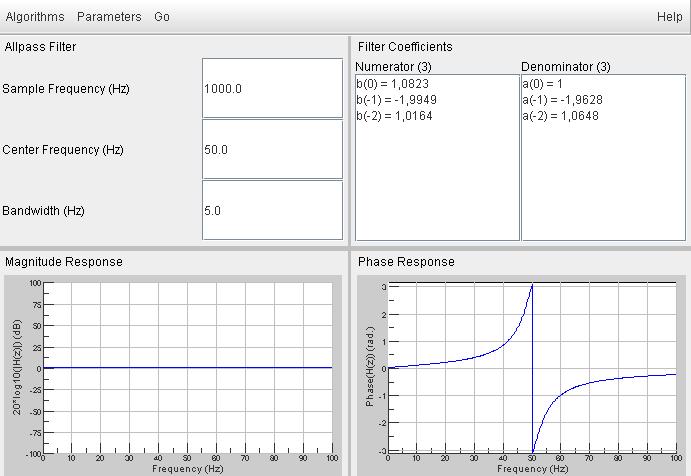Open the Go menu
The width and height of the screenshot is (691, 476).
click(162, 17)
